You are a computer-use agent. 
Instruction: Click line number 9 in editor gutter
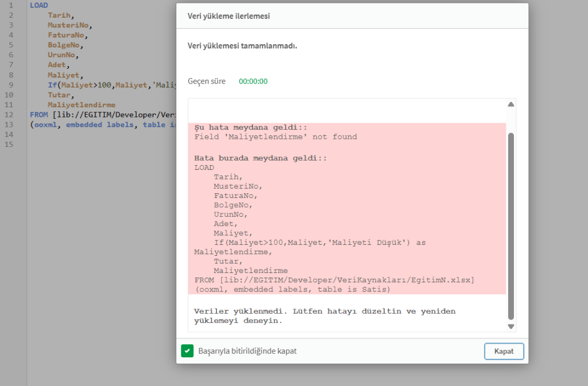click(x=11, y=85)
